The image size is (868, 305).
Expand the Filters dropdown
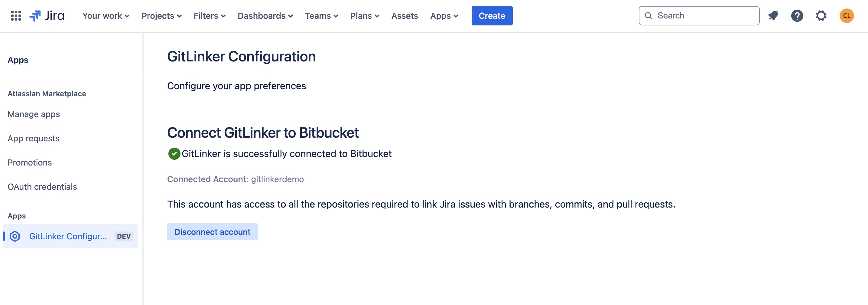(209, 16)
